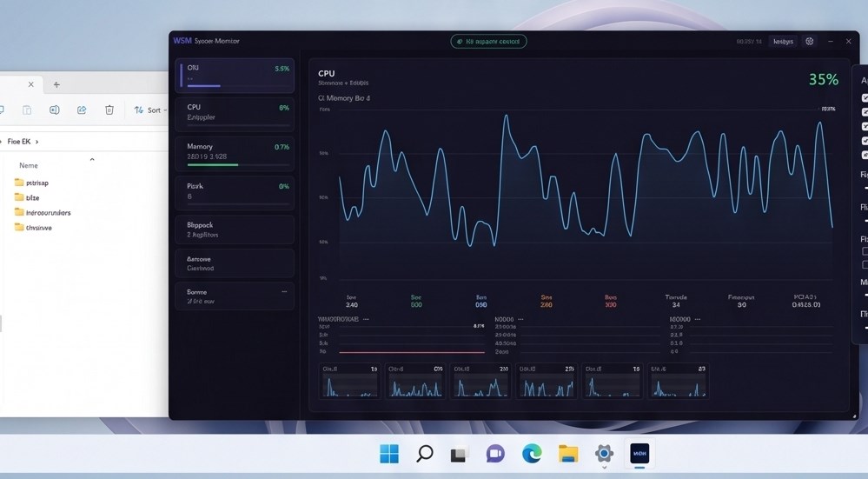Open the leftmost mini core graph

point(350,382)
